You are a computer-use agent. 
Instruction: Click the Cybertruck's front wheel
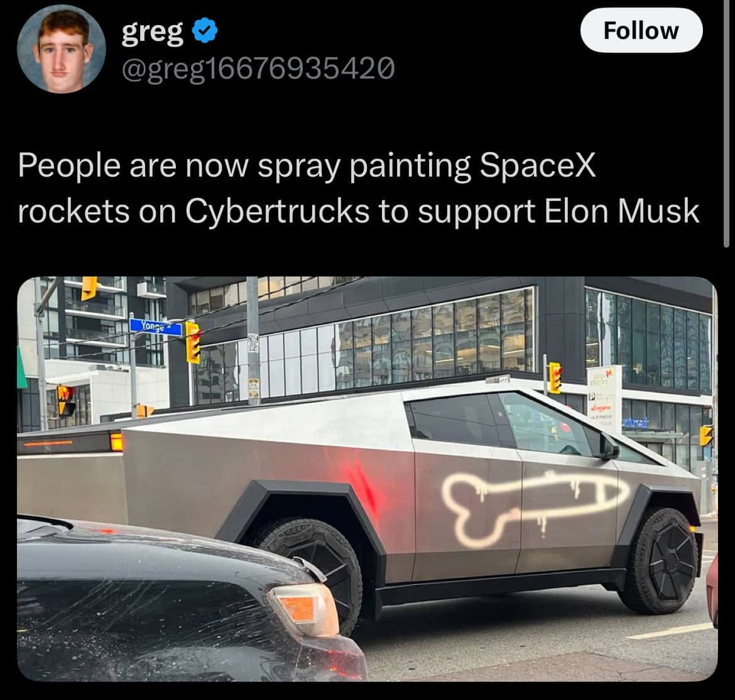(663, 561)
